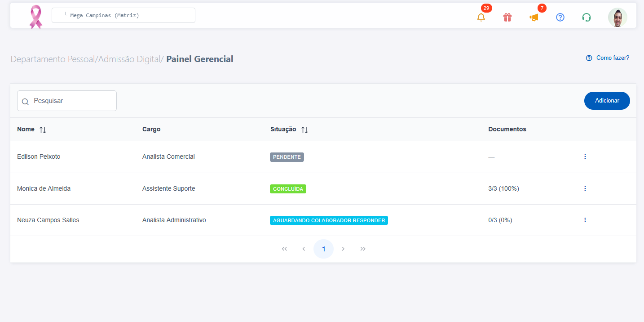
Task: Open actions menu for Monica de Almeida
Action: coord(585,188)
